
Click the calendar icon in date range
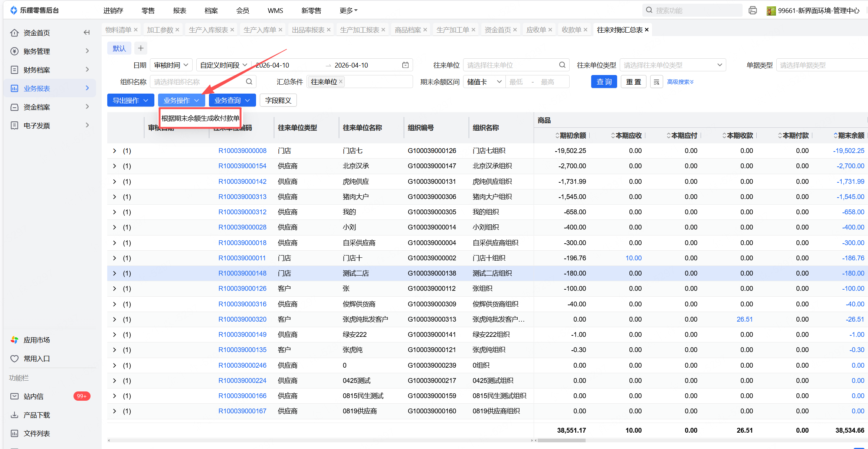pos(405,65)
